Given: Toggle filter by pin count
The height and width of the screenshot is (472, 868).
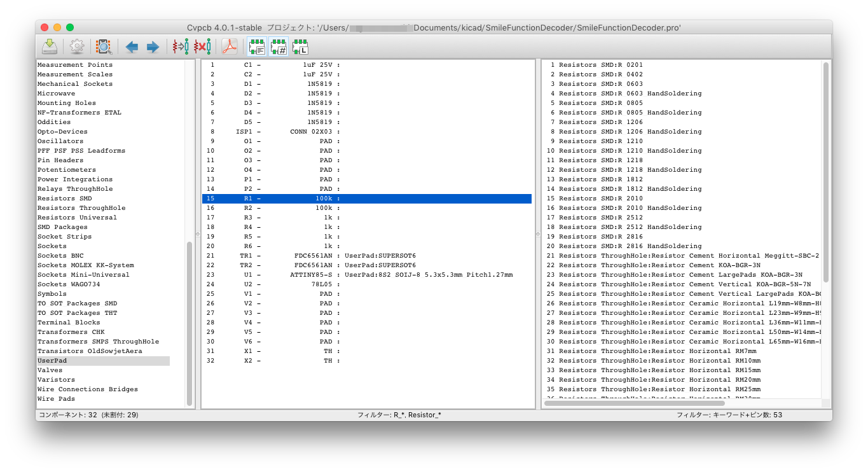Looking at the screenshot, I should [x=279, y=46].
